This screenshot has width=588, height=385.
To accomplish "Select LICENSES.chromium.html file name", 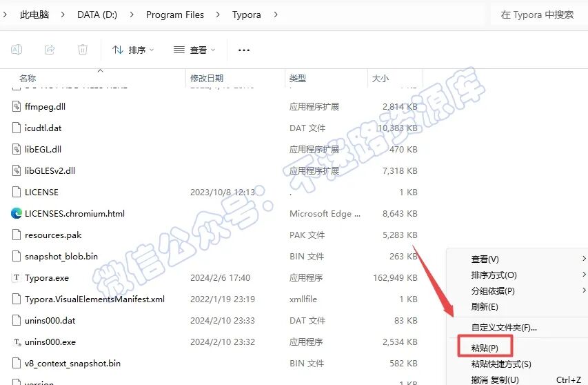I will [74, 213].
